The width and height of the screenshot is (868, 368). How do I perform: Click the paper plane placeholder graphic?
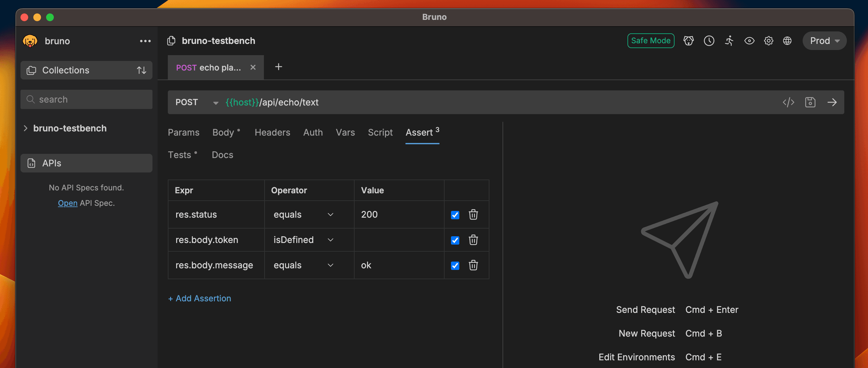tap(680, 240)
